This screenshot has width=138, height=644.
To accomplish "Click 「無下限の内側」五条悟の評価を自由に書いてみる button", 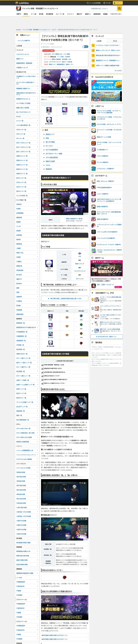I will click(65, 298).
